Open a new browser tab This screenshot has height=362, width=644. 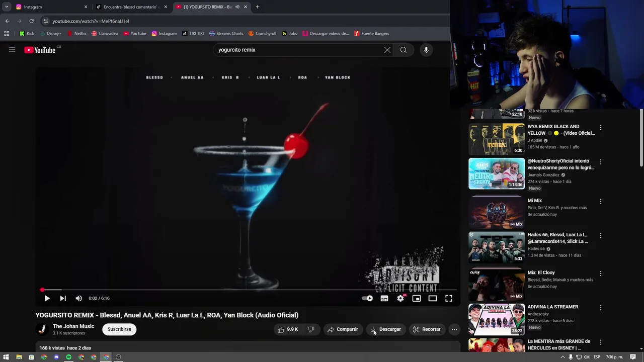coord(258,7)
